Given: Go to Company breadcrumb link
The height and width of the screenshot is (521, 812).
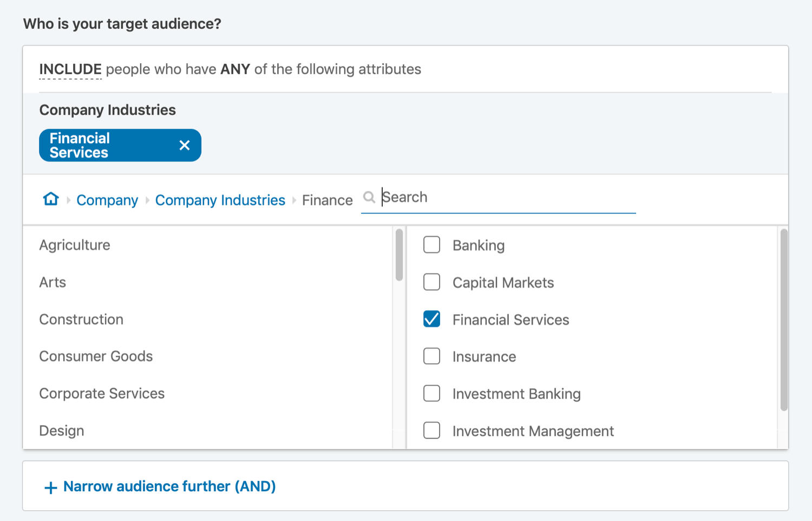Looking at the screenshot, I should pyautogui.click(x=107, y=200).
